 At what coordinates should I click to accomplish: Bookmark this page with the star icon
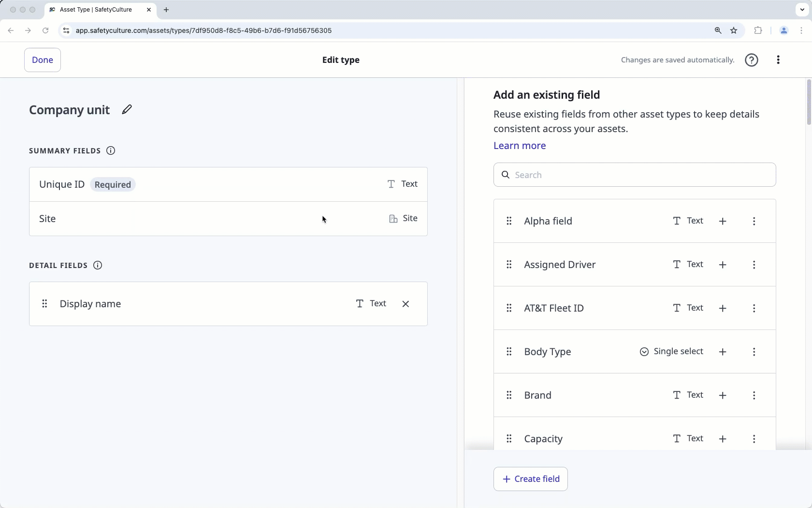coord(734,30)
